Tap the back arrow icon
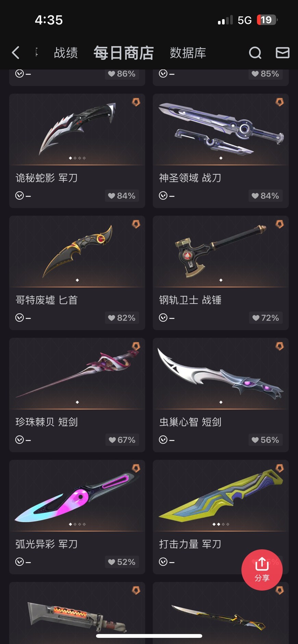Viewport: 298px width, 644px height. point(15,53)
